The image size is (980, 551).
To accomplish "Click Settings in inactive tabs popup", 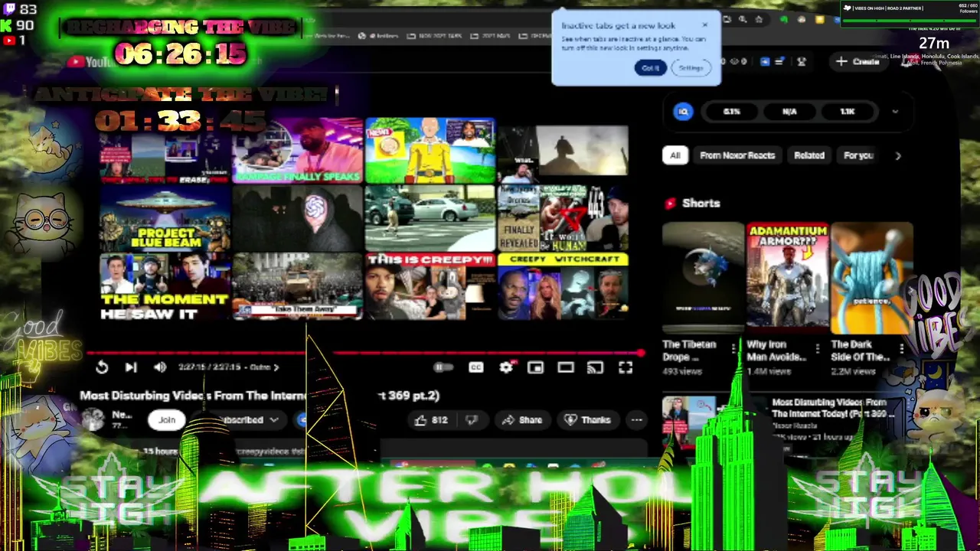I will click(x=691, y=68).
